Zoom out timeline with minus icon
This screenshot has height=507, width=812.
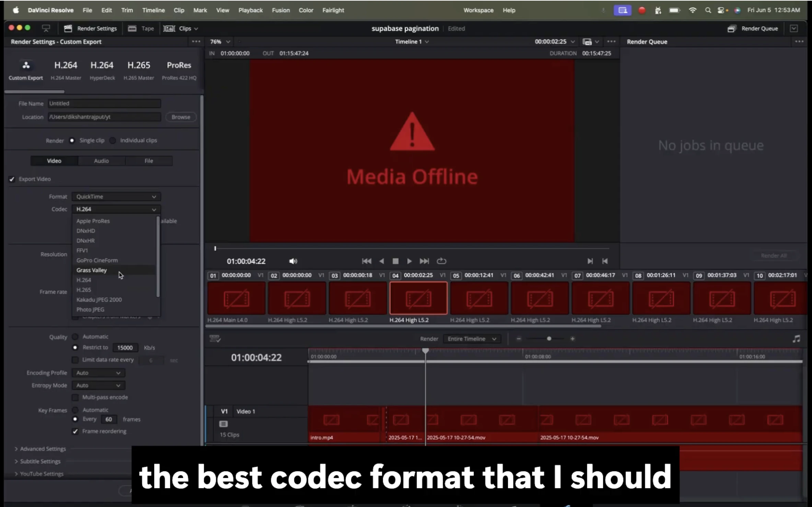click(x=519, y=339)
